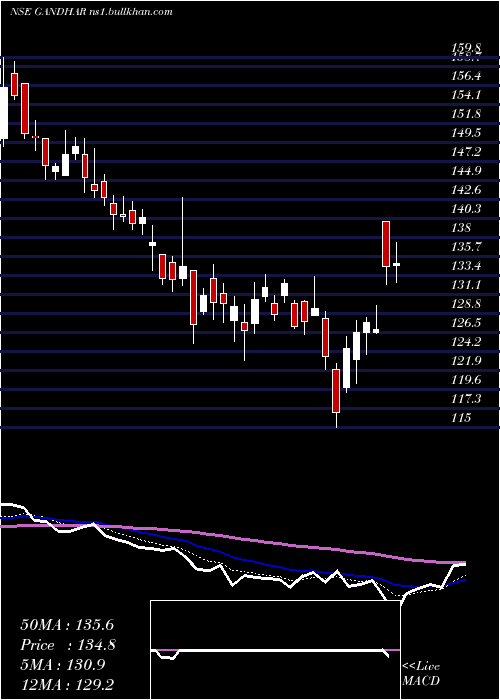Click the 154.1 price axis label

tap(466, 95)
